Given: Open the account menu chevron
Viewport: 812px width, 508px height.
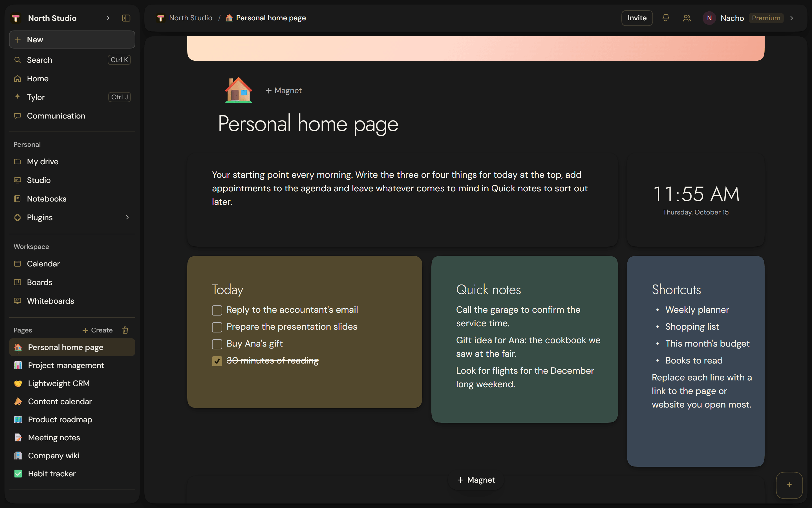Looking at the screenshot, I should [791, 18].
